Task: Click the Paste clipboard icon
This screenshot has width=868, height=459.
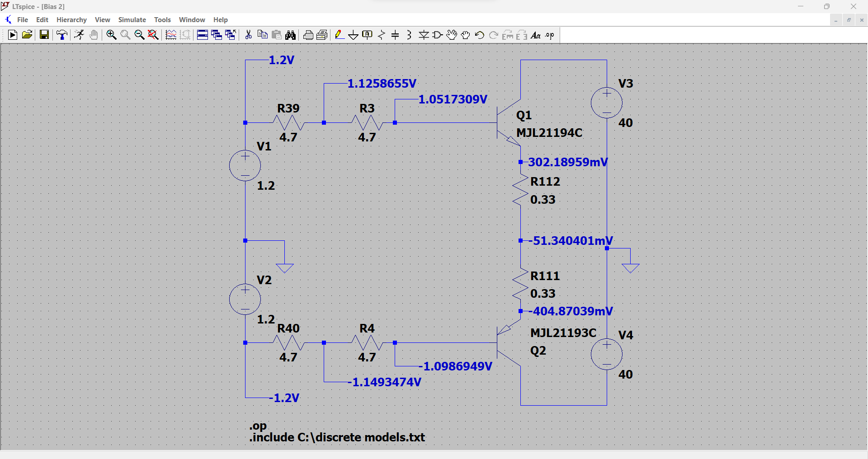Action: pos(277,35)
